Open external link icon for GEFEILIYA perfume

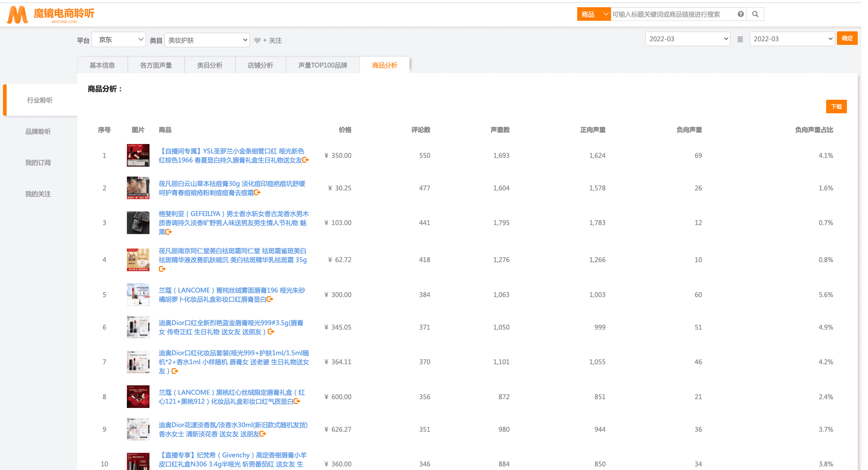coord(169,232)
